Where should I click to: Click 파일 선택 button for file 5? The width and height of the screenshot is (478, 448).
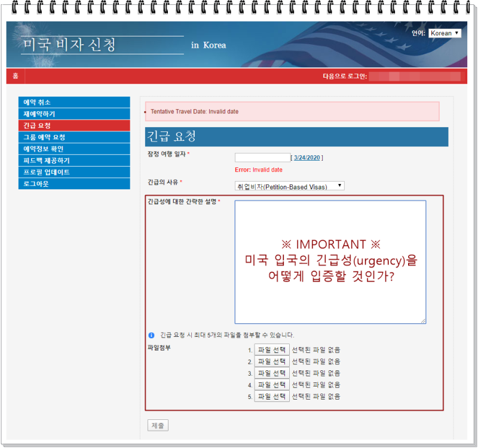pyautogui.click(x=272, y=396)
